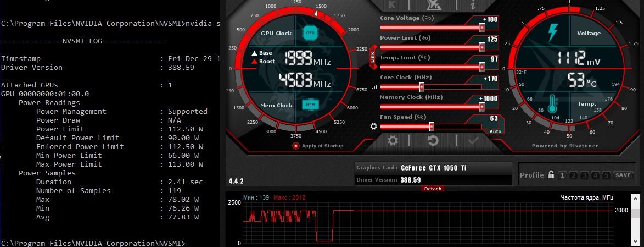Click the Fan Speed value field 63

point(494,119)
